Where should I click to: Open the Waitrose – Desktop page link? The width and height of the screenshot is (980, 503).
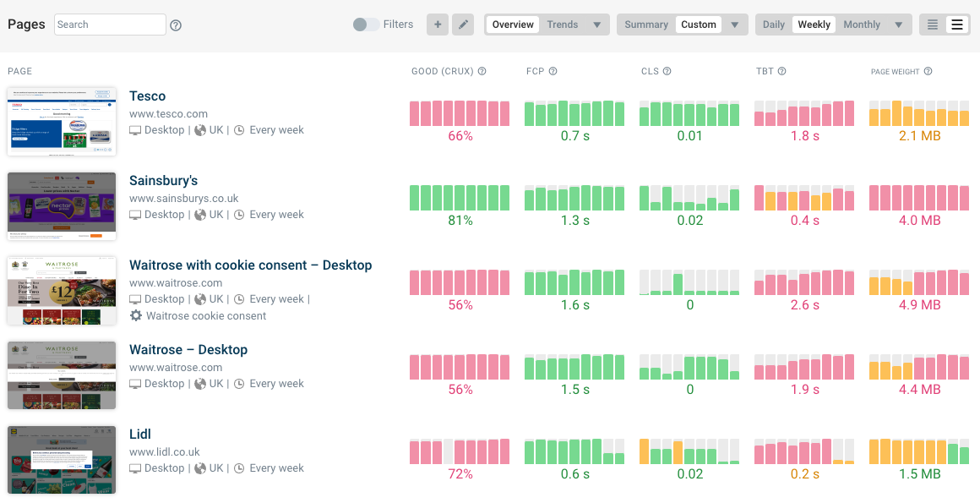188,350
